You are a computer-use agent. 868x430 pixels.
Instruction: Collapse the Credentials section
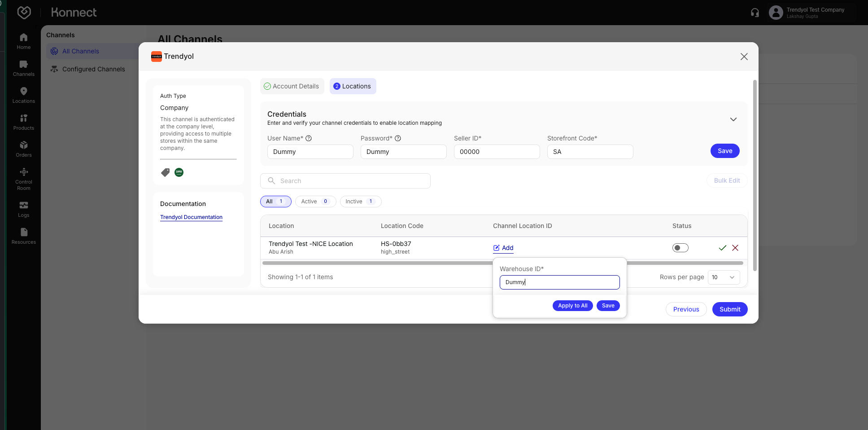pos(733,119)
